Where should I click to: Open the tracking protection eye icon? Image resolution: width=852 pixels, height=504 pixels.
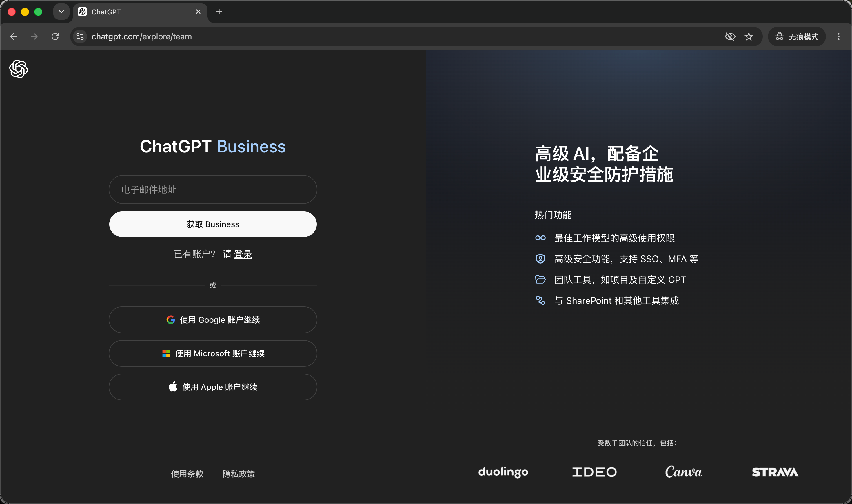point(730,37)
